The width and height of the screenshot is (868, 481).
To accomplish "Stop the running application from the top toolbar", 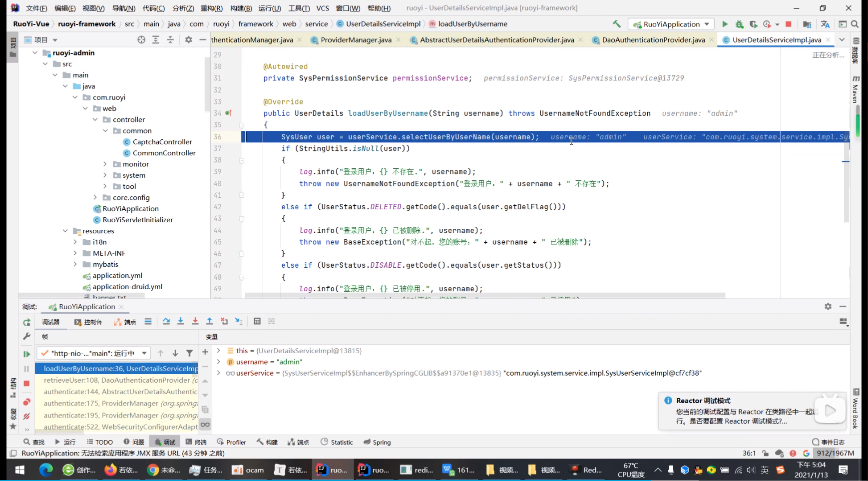I will point(789,24).
